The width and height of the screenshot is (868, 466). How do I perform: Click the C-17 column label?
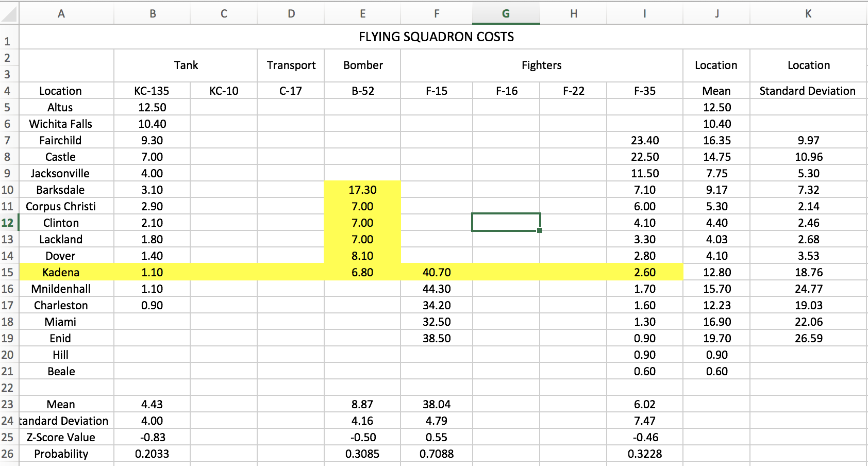(x=291, y=91)
